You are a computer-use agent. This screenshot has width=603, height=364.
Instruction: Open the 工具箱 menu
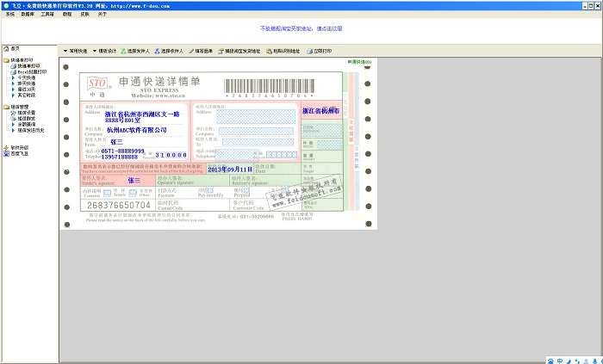pyautogui.click(x=47, y=15)
